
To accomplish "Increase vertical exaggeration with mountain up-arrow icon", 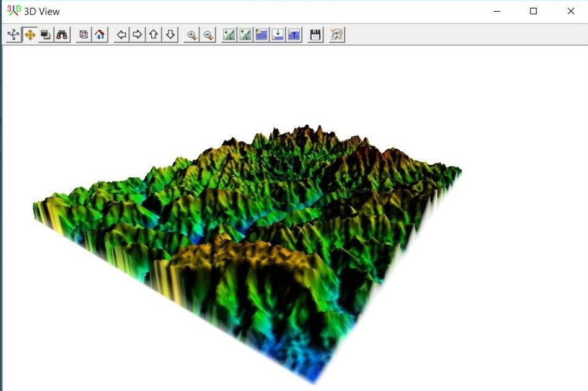I will tap(244, 35).
